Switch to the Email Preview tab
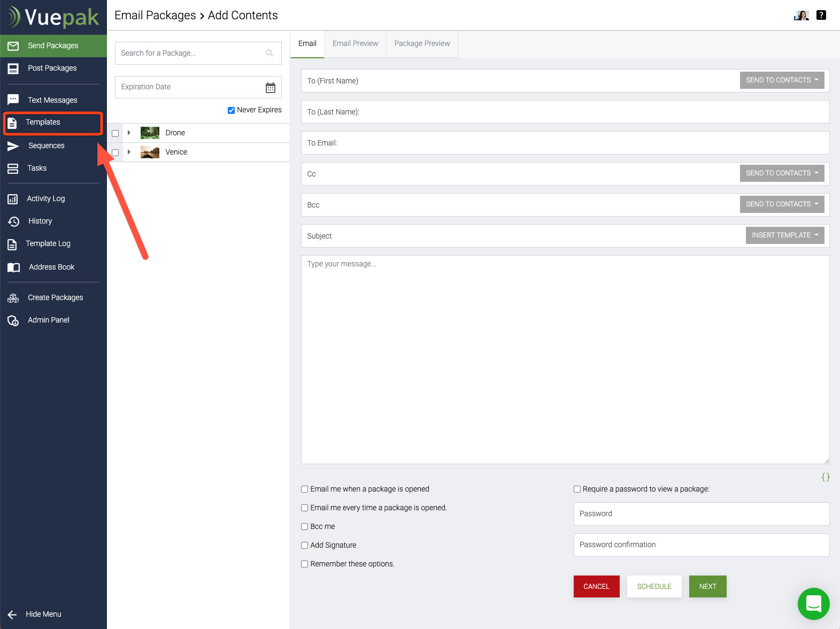Image resolution: width=840 pixels, height=629 pixels. 355,44
